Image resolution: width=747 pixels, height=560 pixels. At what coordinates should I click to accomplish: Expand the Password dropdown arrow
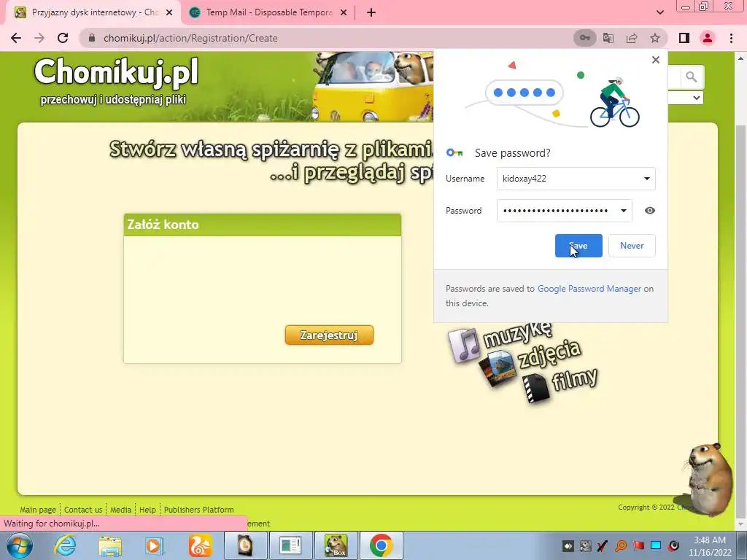623,211
